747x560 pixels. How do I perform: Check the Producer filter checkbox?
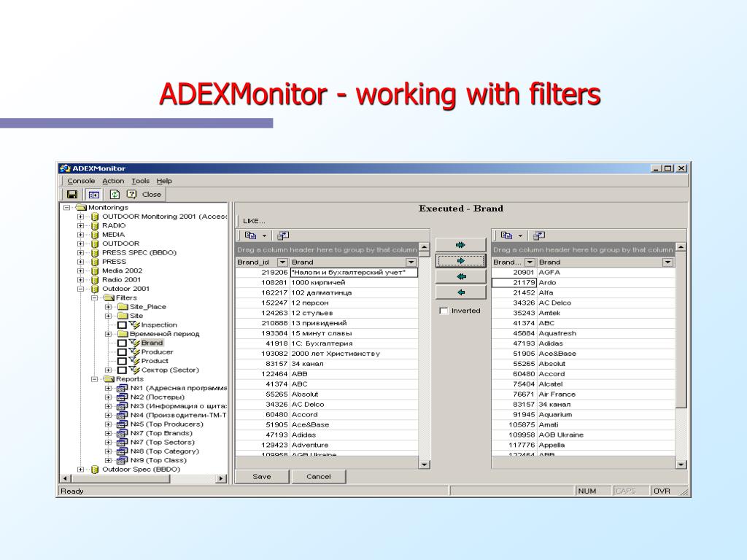122,352
